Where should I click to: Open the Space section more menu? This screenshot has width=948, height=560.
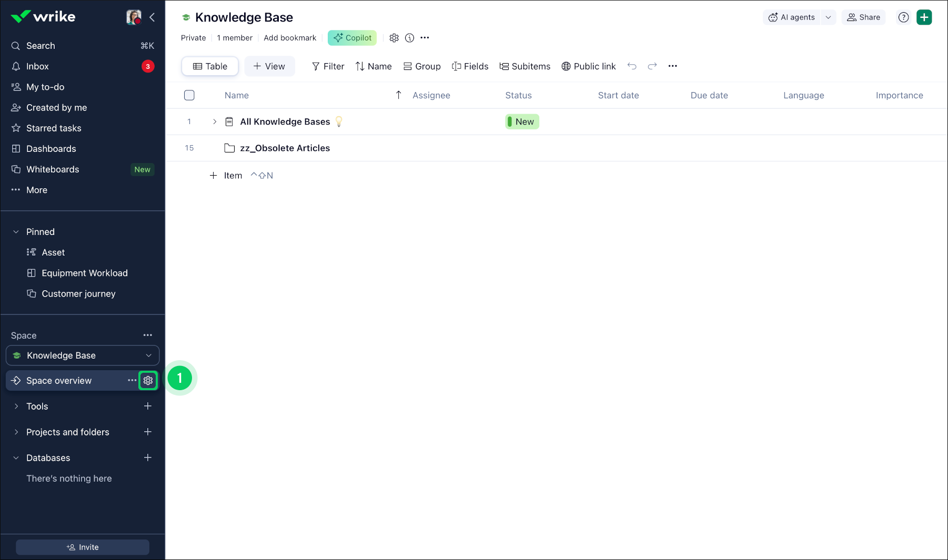pos(148,335)
